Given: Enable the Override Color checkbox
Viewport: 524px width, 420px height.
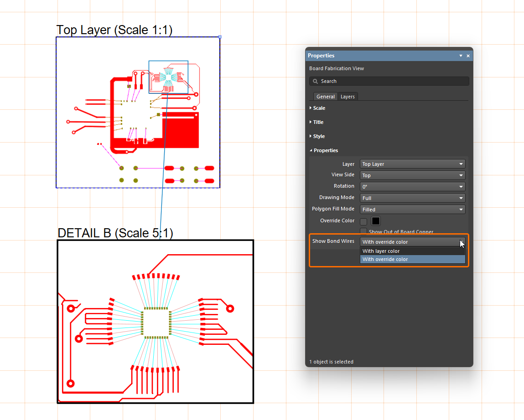Looking at the screenshot, I should click(363, 221).
